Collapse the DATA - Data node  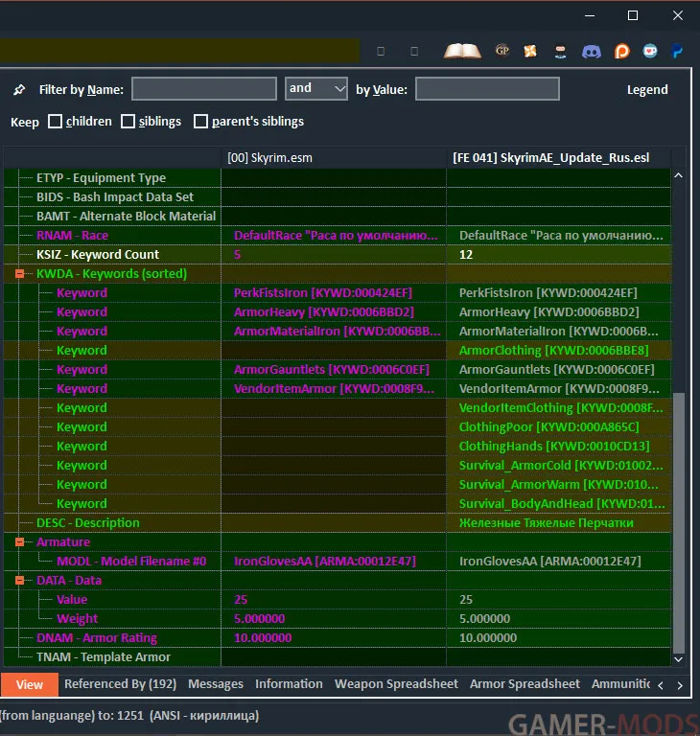19,581
